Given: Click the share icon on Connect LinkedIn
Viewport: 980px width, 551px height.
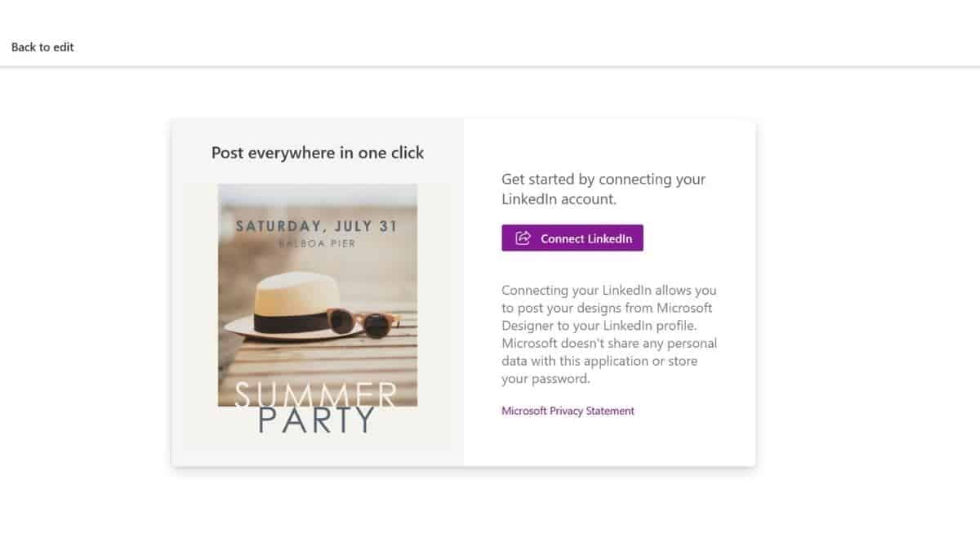Looking at the screenshot, I should click(x=523, y=238).
